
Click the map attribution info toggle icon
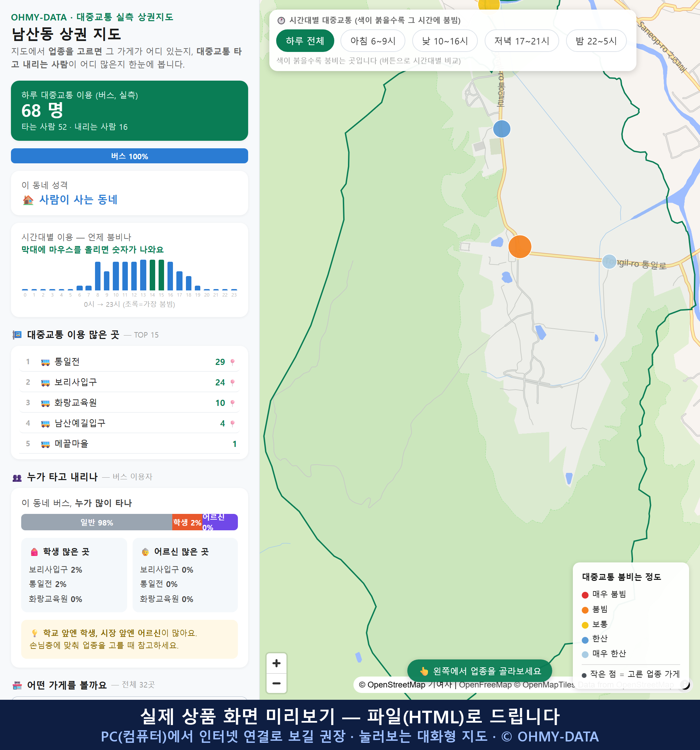click(685, 684)
